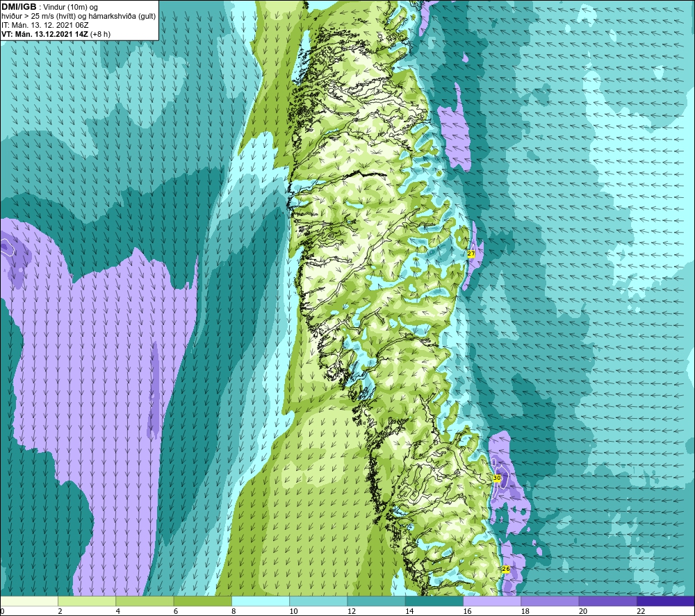Click the light cyan 8–10 m/s legend swatch

pos(261,601)
